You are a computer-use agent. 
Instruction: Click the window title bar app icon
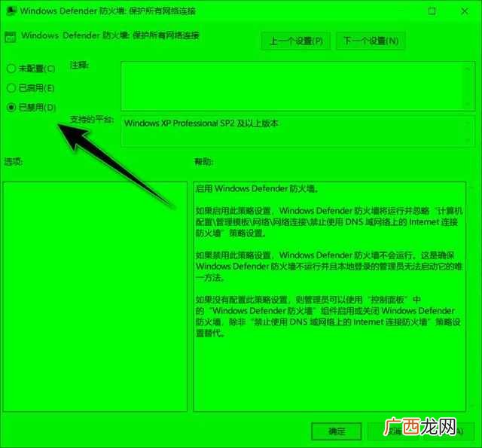pos(11,11)
